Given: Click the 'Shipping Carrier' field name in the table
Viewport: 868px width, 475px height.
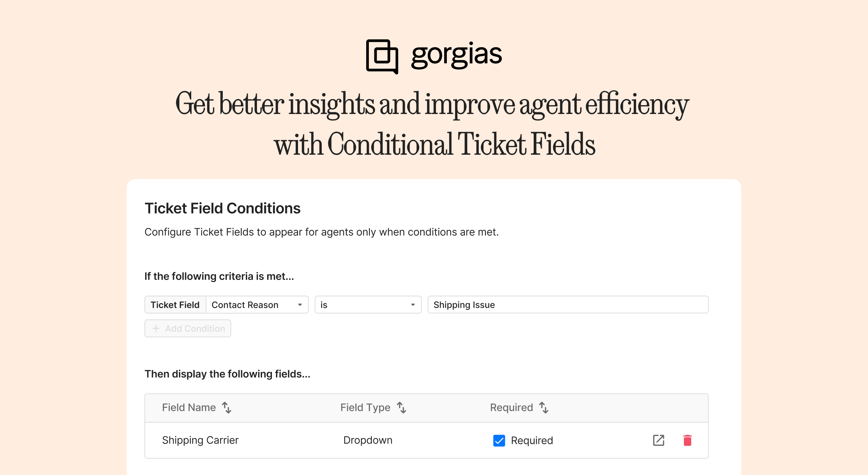Looking at the screenshot, I should click(200, 439).
